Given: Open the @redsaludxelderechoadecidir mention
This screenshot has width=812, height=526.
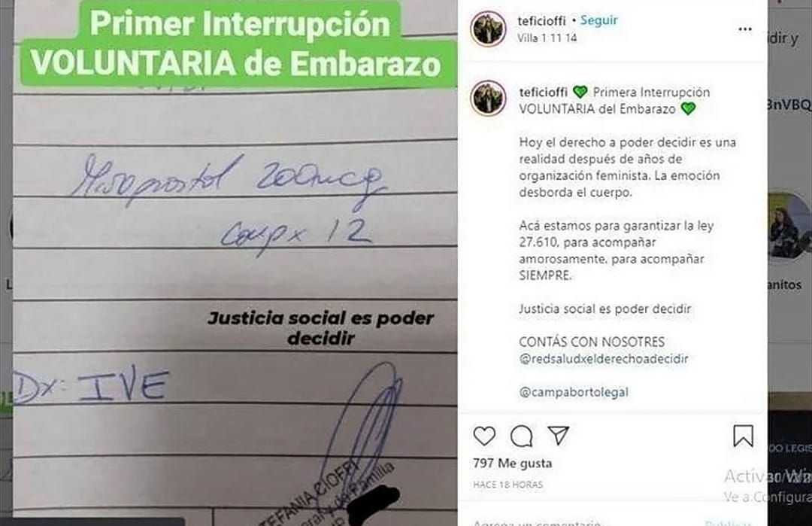Looking at the screenshot, I should [604, 359].
